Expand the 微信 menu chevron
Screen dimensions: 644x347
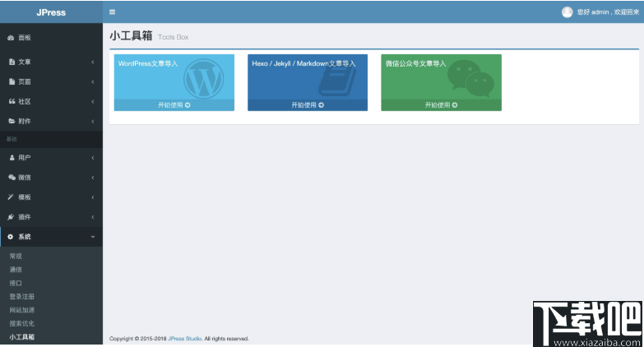coord(93,178)
